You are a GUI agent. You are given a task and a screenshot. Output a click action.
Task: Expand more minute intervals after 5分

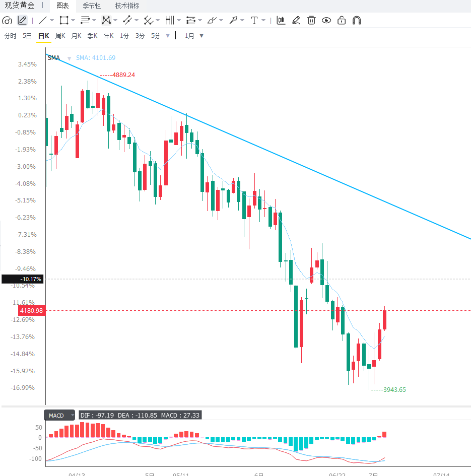pos(168,36)
